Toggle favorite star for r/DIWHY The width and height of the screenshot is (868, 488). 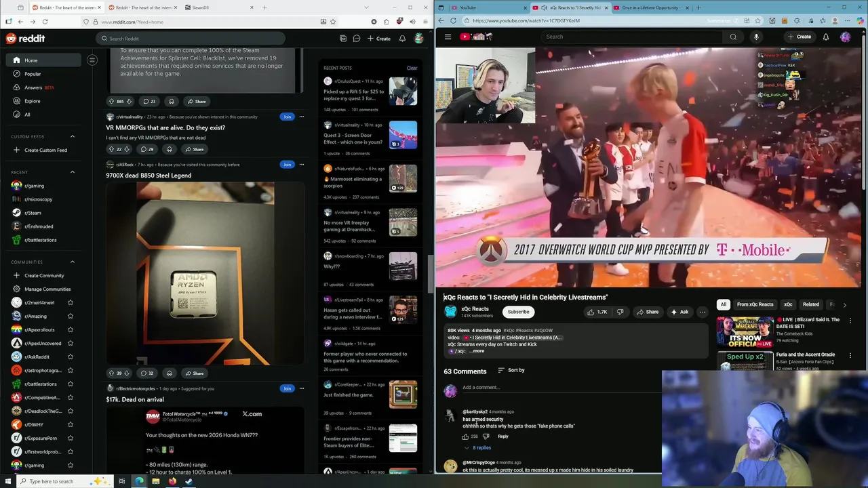pyautogui.click(x=71, y=424)
